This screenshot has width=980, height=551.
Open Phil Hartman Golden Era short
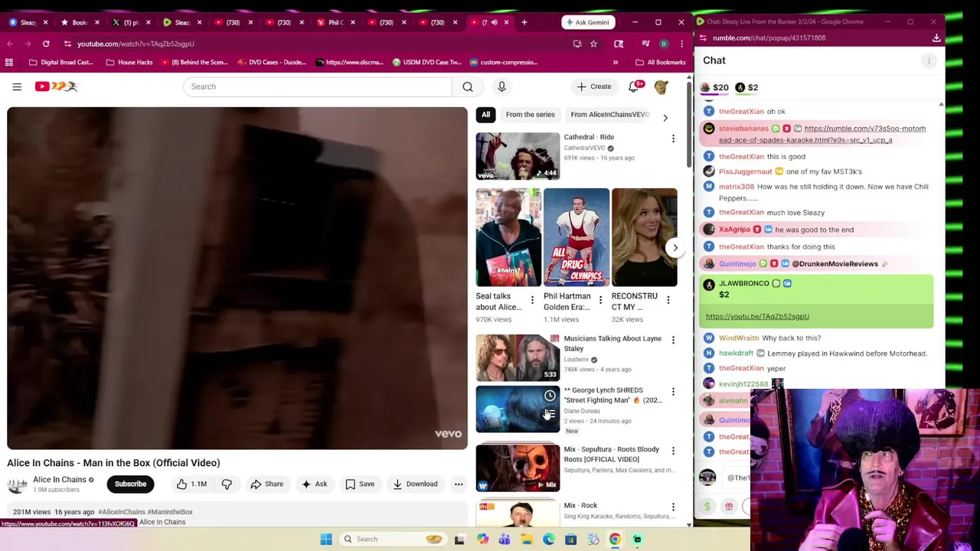(x=577, y=237)
